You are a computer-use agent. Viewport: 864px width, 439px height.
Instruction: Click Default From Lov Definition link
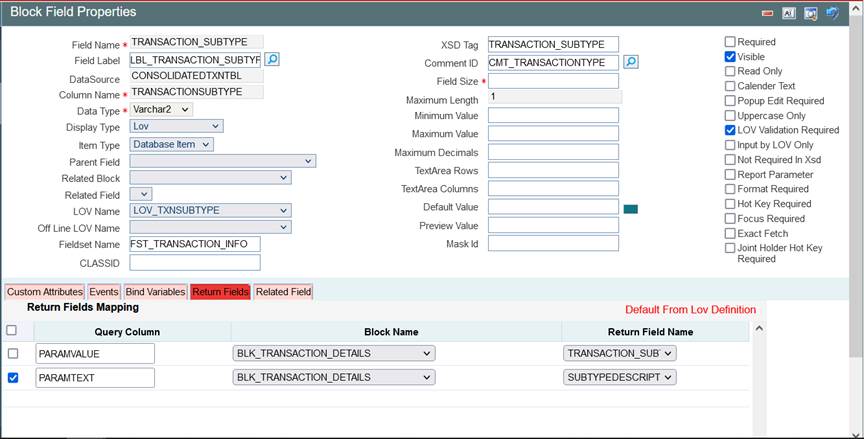(690, 310)
